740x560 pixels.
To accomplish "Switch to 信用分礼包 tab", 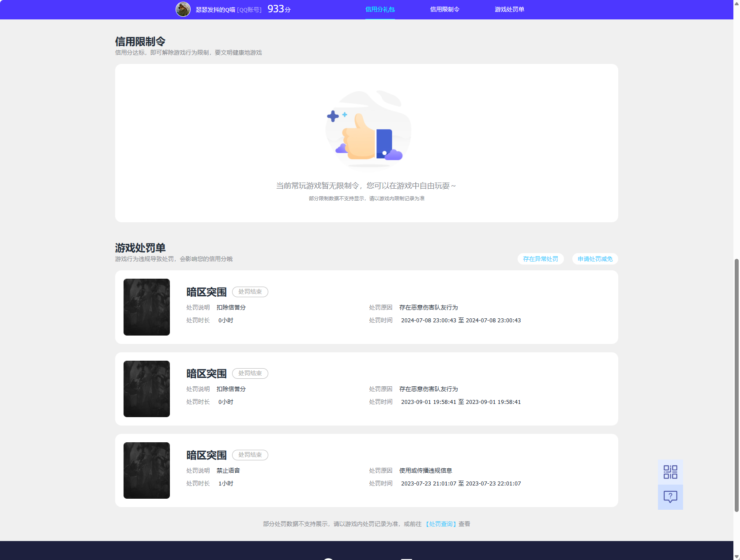I will [380, 9].
